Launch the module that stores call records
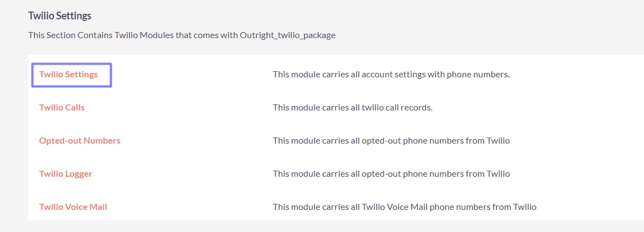Image resolution: width=644 pixels, height=232 pixels. click(x=62, y=108)
